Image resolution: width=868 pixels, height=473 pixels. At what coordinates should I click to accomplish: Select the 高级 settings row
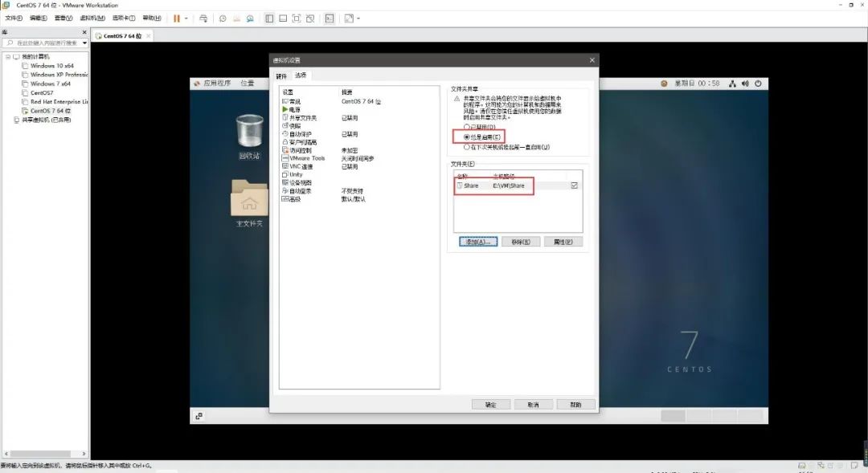pos(358,199)
